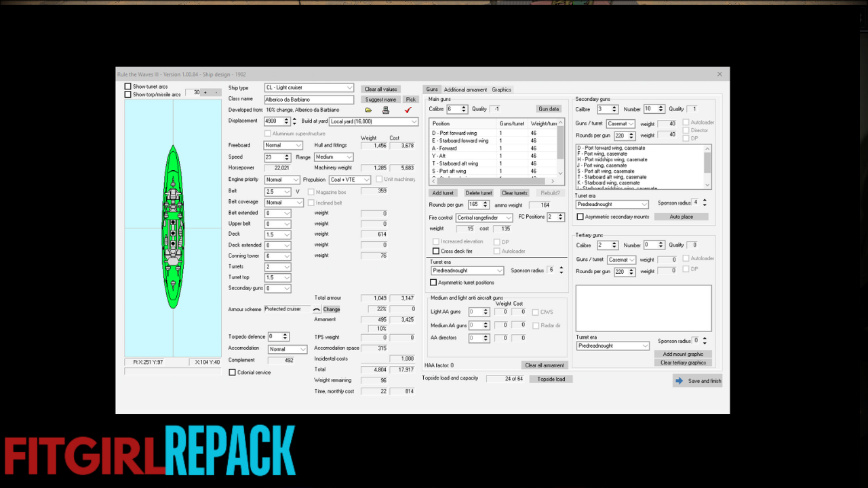Enable Cross deck fire checkbox
The image size is (868, 488).
click(436, 251)
